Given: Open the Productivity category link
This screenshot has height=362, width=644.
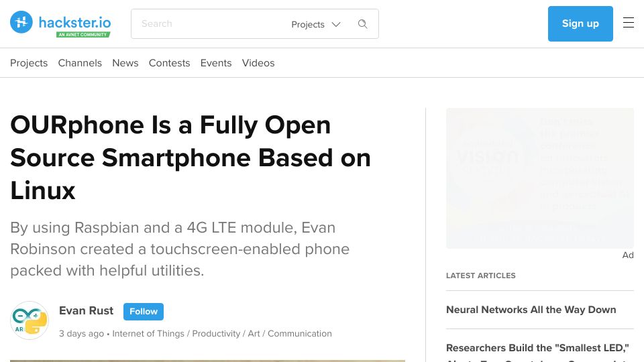Looking at the screenshot, I should [x=216, y=334].
